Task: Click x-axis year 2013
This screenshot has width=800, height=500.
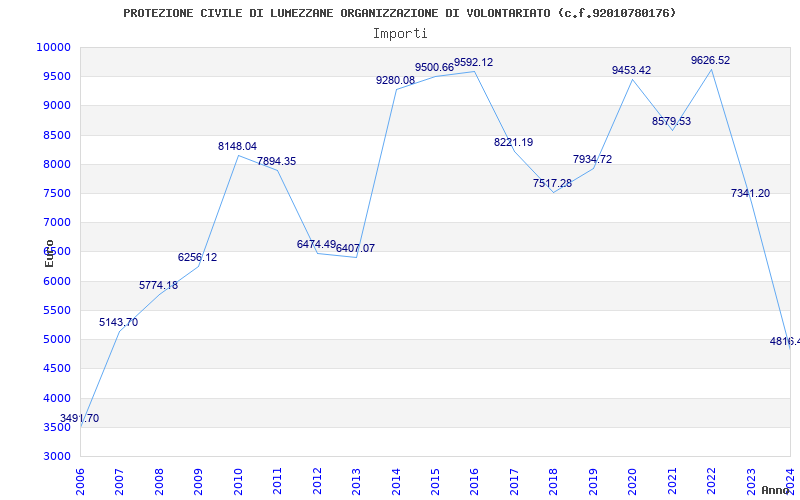Action: click(356, 482)
